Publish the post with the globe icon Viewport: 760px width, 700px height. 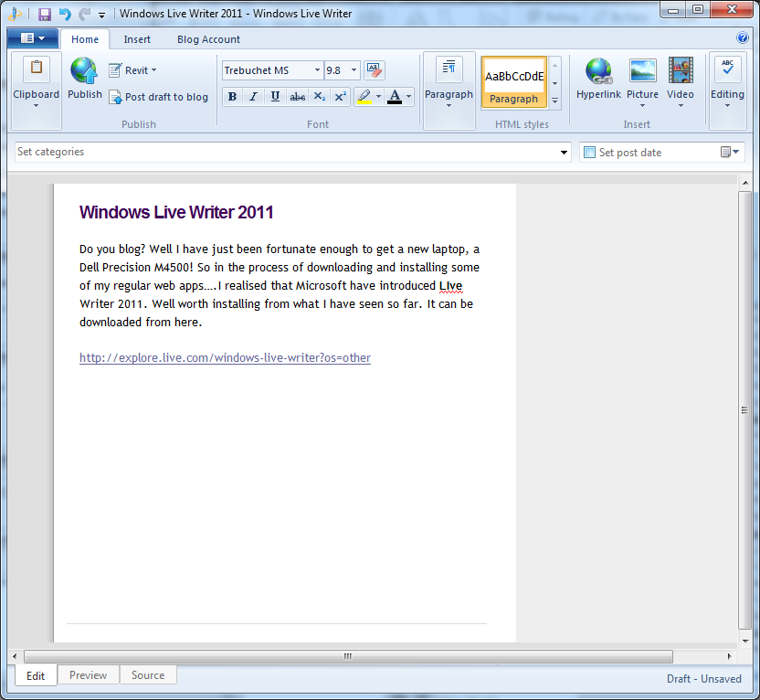[85, 79]
